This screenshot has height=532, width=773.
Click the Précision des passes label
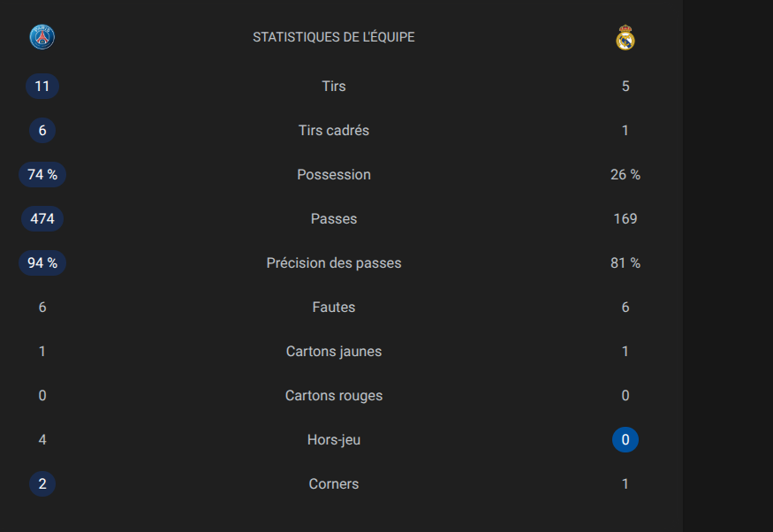point(334,263)
